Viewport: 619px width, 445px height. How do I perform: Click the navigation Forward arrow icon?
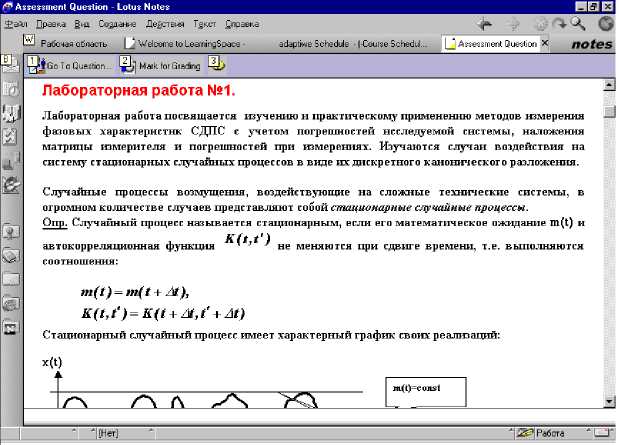(513, 24)
